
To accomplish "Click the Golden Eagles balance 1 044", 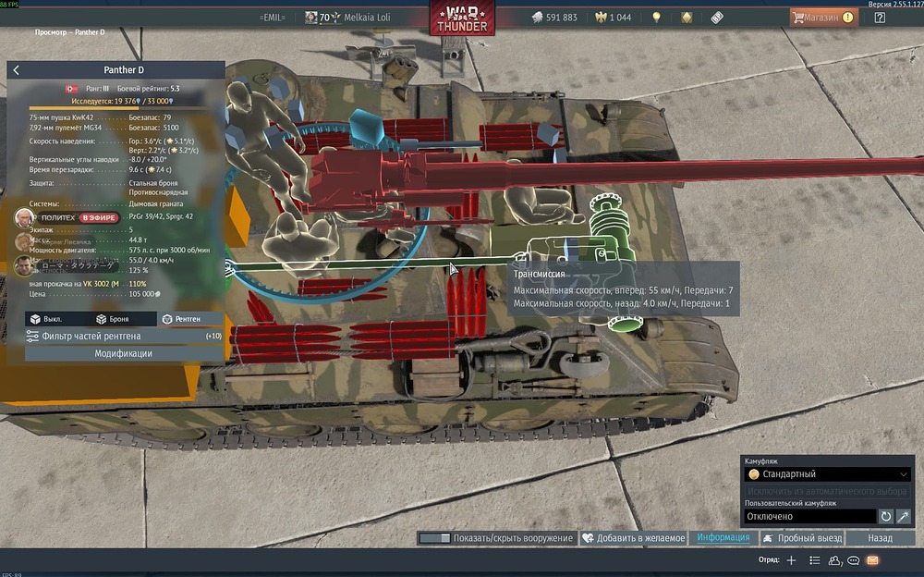I will pos(613,18).
